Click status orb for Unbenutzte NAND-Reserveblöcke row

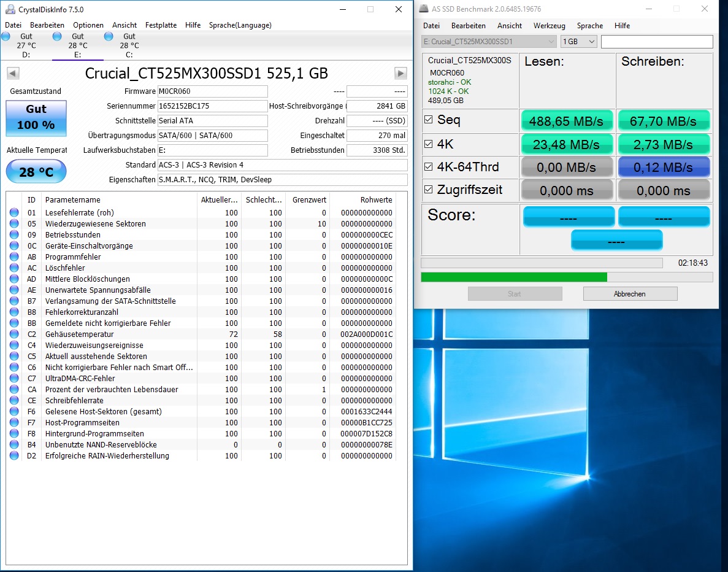click(x=14, y=445)
